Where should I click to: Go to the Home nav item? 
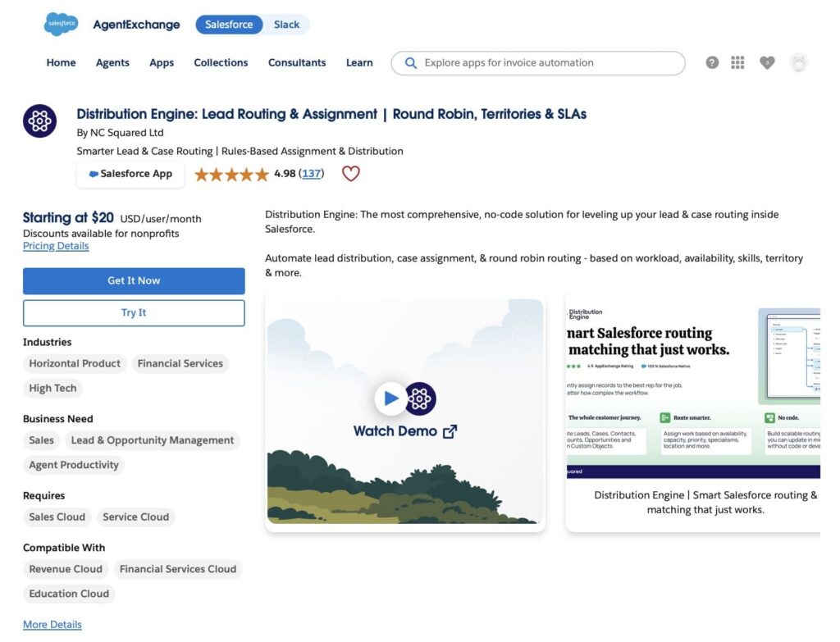coord(61,62)
